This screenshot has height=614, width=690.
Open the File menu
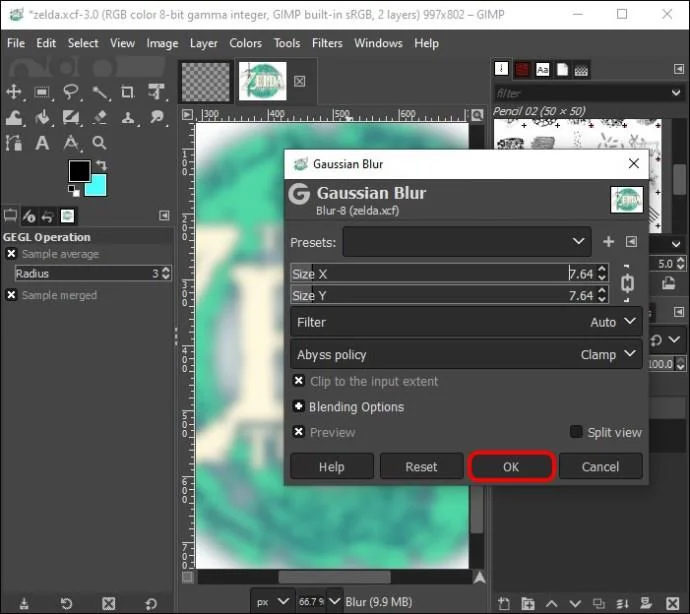coord(16,43)
